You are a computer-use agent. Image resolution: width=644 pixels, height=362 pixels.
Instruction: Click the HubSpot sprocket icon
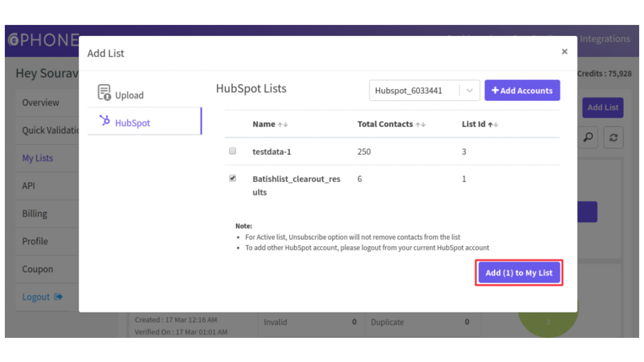pyautogui.click(x=105, y=120)
